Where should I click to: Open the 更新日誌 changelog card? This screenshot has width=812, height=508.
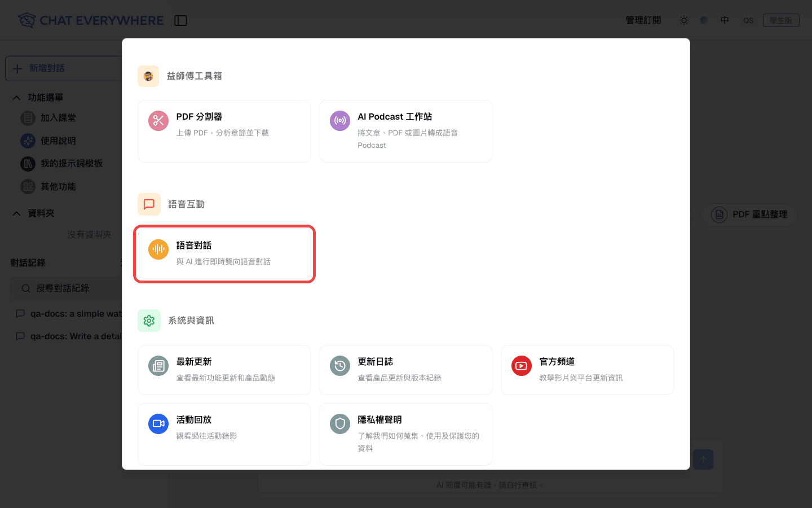tap(406, 370)
